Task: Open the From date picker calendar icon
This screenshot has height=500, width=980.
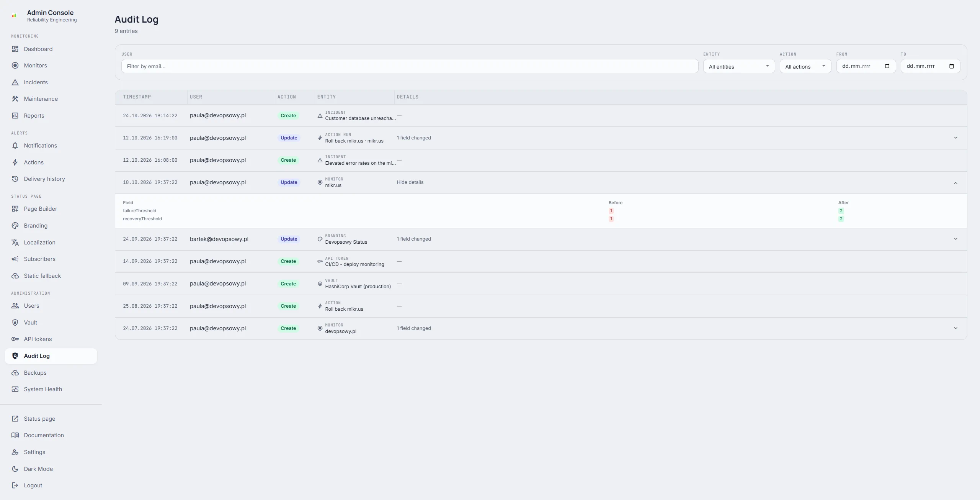Action: [x=887, y=66]
